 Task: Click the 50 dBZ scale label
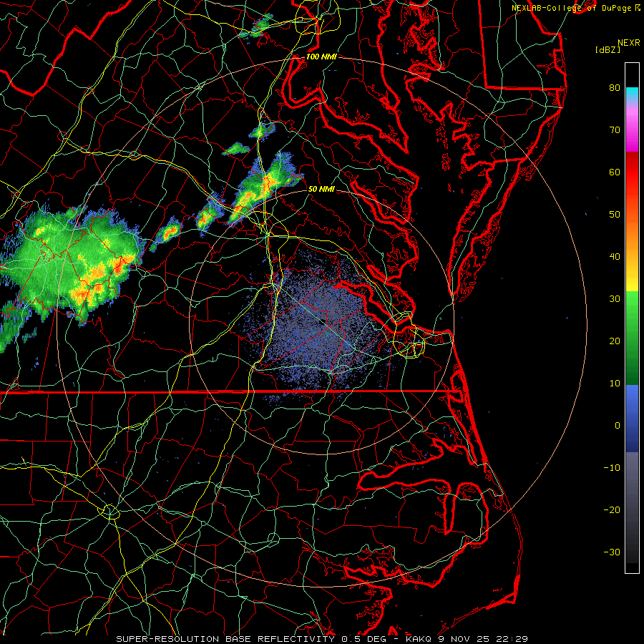(615, 215)
